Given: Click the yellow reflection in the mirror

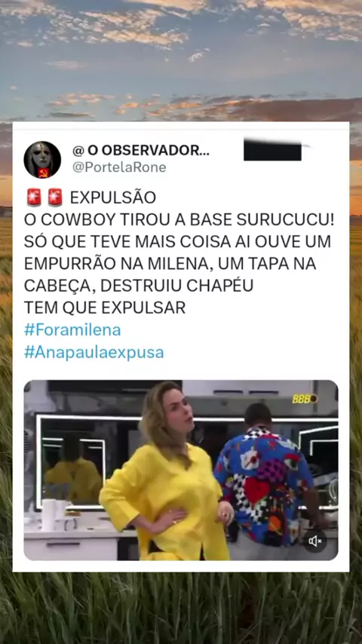Looking at the screenshot, I should click(73, 479).
